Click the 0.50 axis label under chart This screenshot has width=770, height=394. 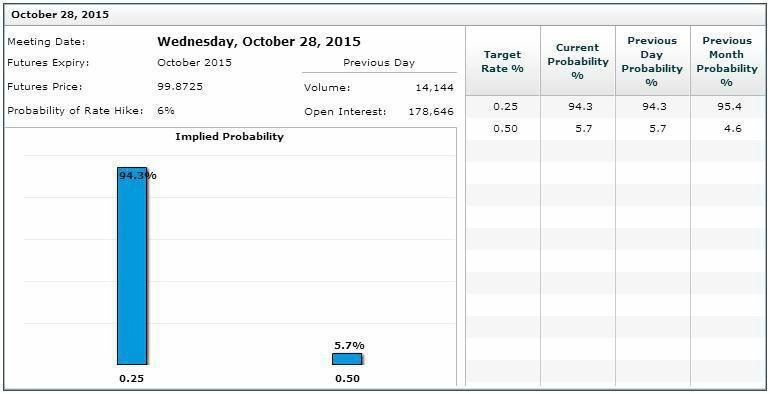point(347,379)
